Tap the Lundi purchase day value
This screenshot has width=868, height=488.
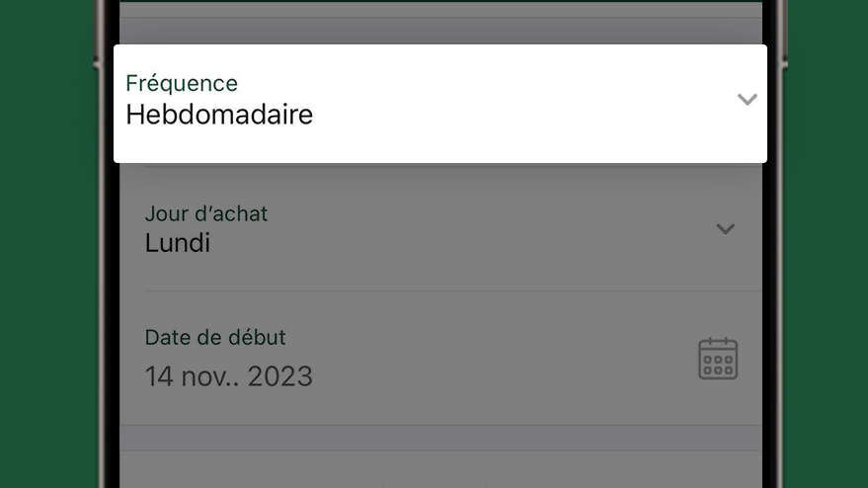(x=177, y=243)
